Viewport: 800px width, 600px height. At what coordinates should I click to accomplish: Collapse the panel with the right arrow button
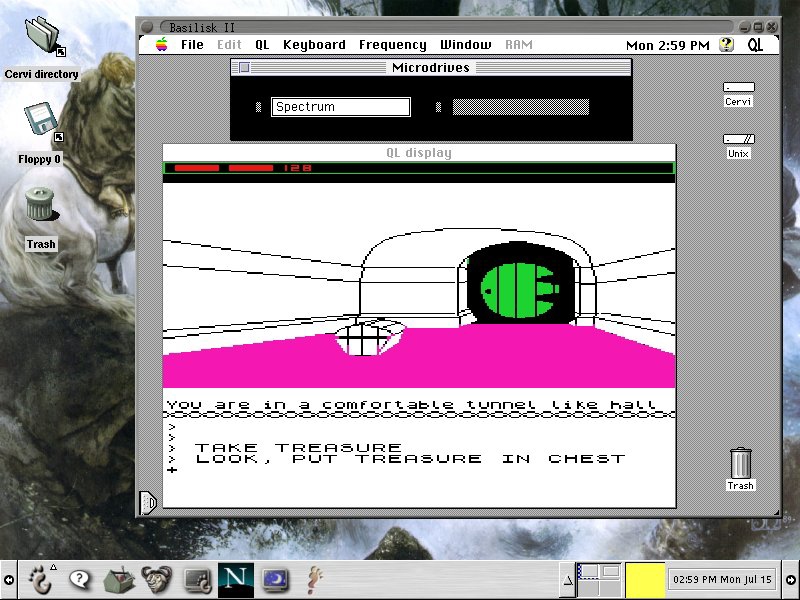tap(791, 580)
